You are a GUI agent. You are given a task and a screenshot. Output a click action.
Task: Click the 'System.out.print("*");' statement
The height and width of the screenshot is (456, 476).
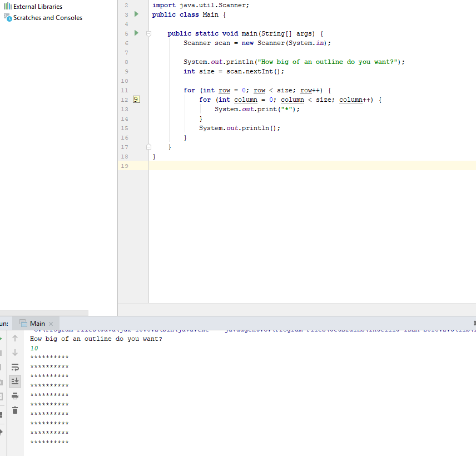click(x=257, y=110)
